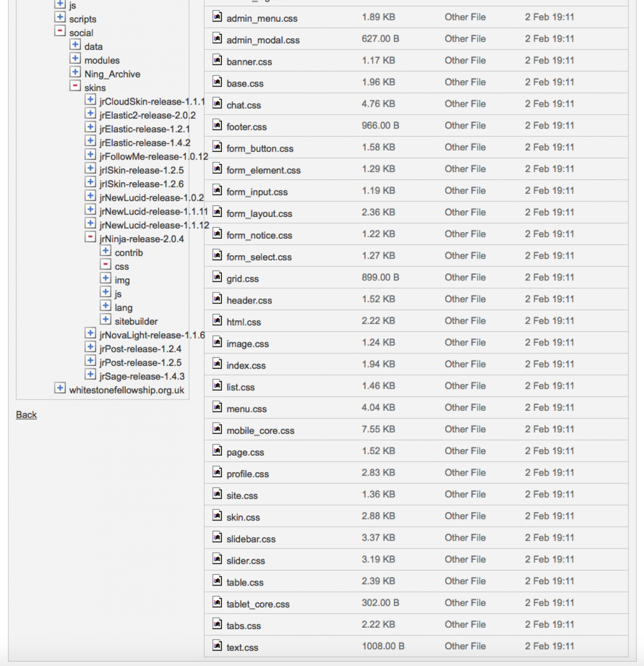Select the sitebuilder folder in tree
This screenshot has height=666, width=644.
pos(136,321)
